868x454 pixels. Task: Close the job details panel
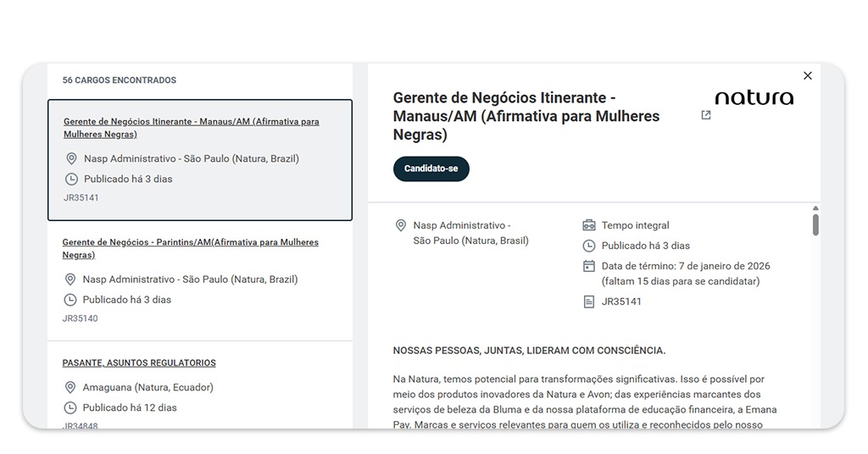pyautogui.click(x=807, y=76)
